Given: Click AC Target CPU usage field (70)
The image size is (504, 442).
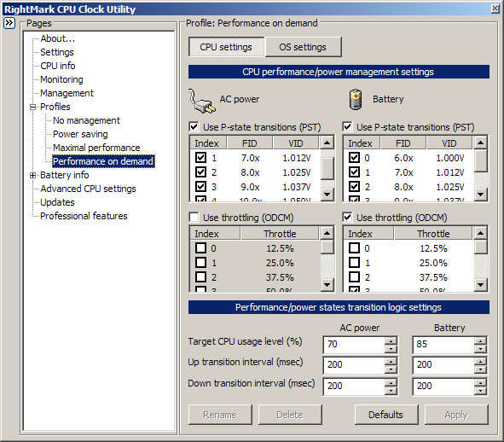Looking at the screenshot, I should point(354,345).
